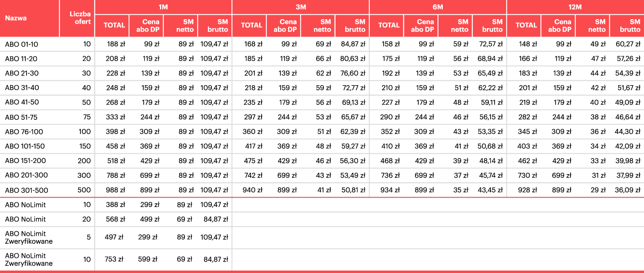Image resolution: width=644 pixels, height=273 pixels.
Task: Select the ABO 301-500 row name
Action: click(x=27, y=190)
